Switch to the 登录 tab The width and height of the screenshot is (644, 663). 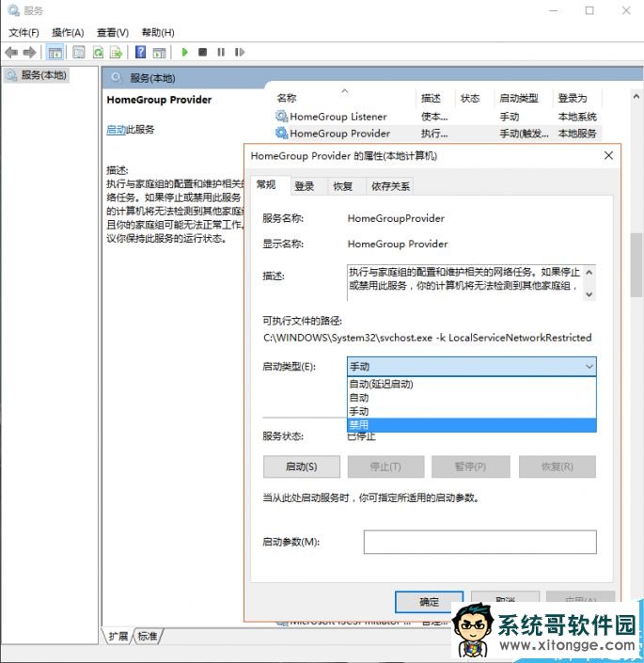click(305, 186)
